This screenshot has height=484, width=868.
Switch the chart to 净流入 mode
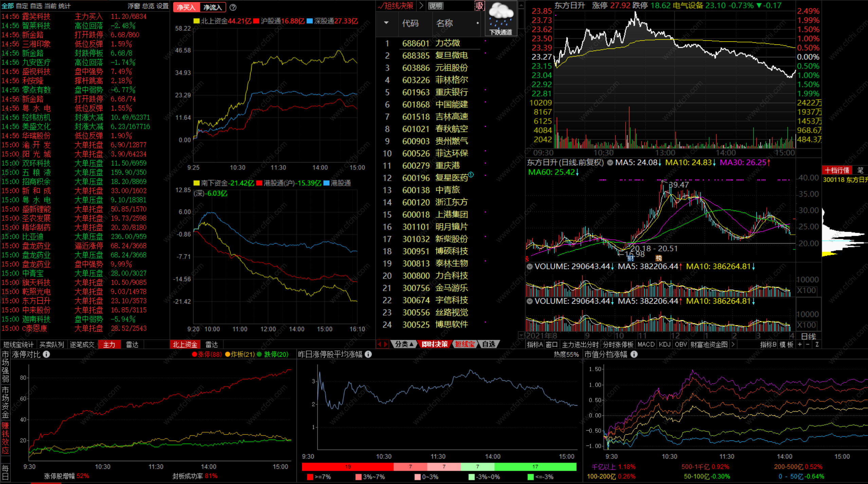tap(213, 7)
